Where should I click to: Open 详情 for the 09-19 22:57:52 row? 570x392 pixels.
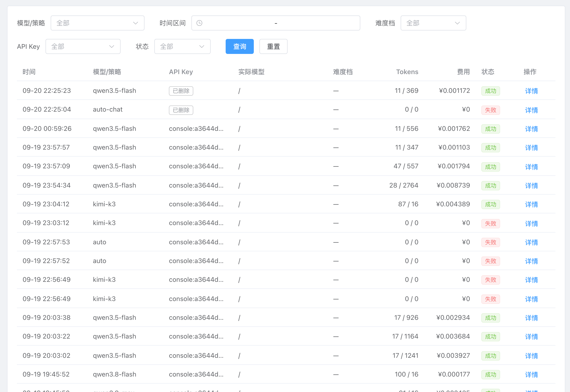(531, 261)
